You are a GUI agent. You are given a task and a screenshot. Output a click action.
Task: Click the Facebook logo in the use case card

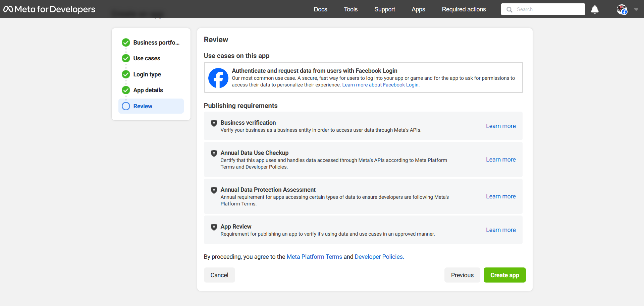[218, 78]
